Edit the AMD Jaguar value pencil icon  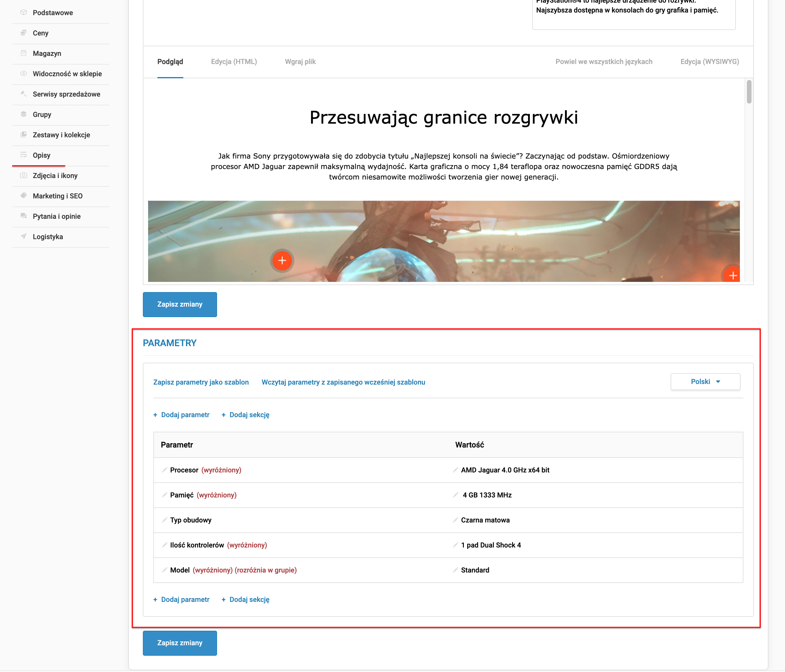(455, 470)
